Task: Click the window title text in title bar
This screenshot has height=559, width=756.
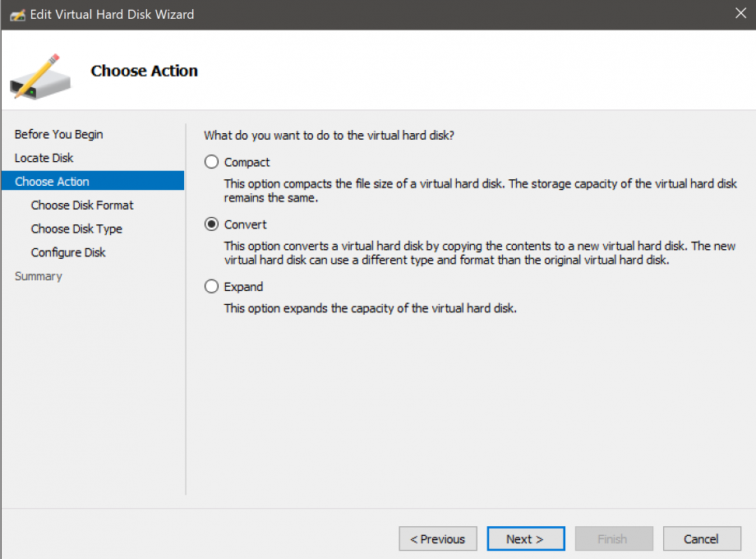Action: pos(113,15)
